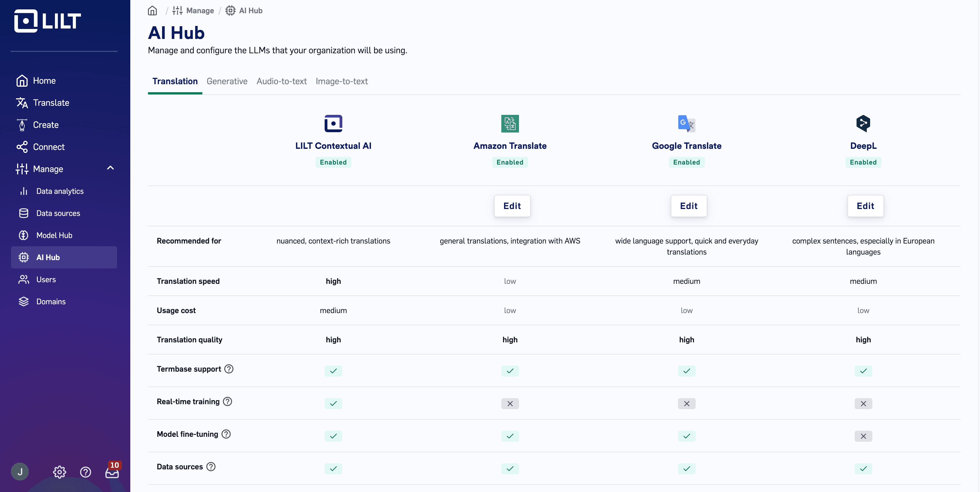
Task: Click Enabled badge under Amazon Translate
Action: [510, 162]
